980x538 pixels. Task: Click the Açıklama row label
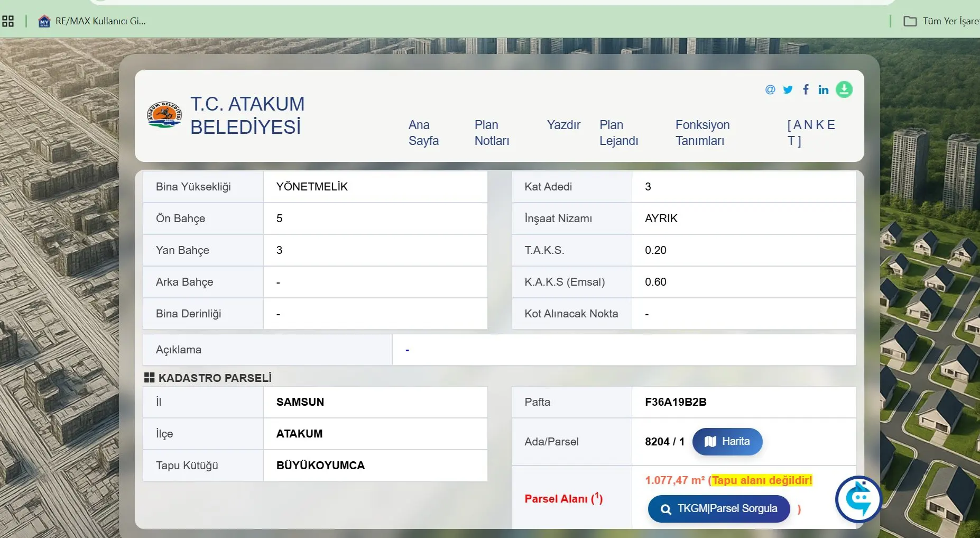click(178, 350)
